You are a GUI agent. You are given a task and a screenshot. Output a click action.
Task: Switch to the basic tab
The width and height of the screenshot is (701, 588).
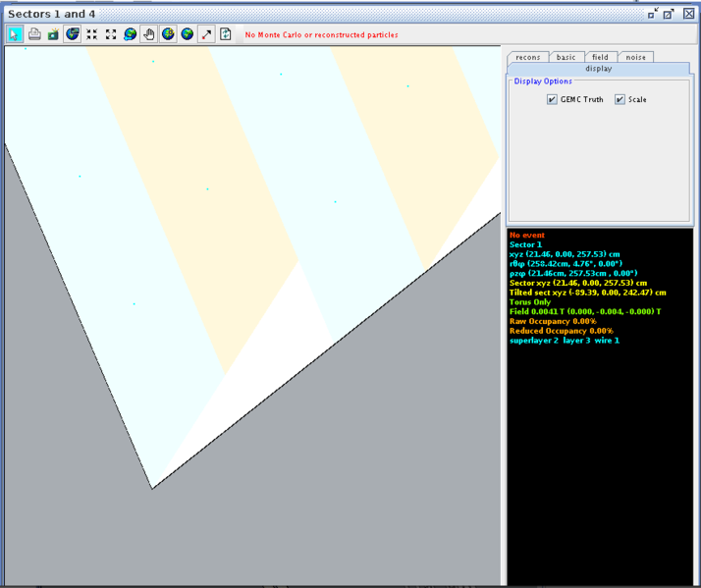[566, 57]
